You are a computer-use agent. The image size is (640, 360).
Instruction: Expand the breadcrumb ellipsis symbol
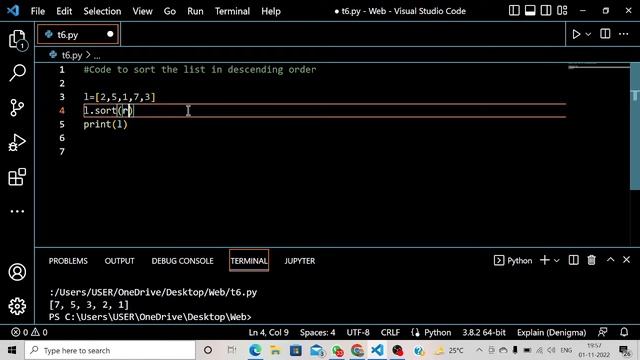[97, 56]
